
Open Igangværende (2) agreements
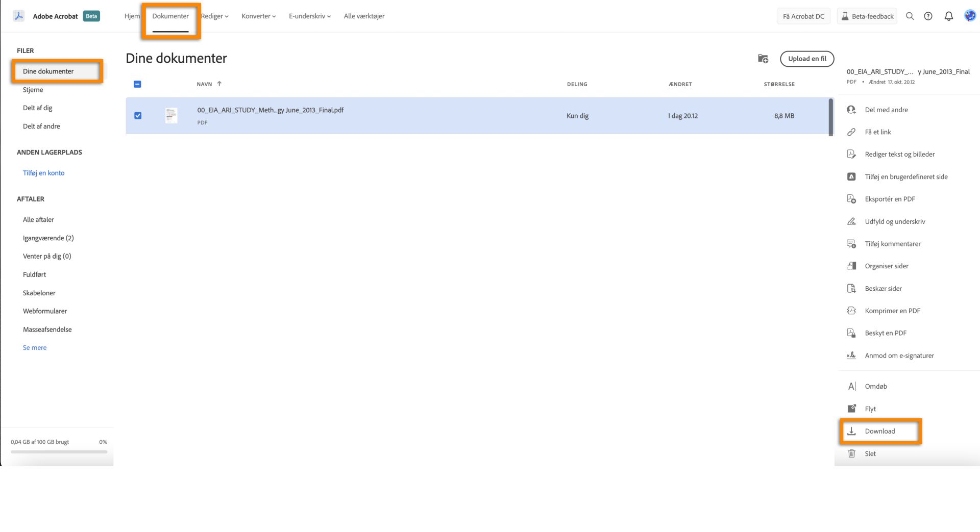coord(48,238)
